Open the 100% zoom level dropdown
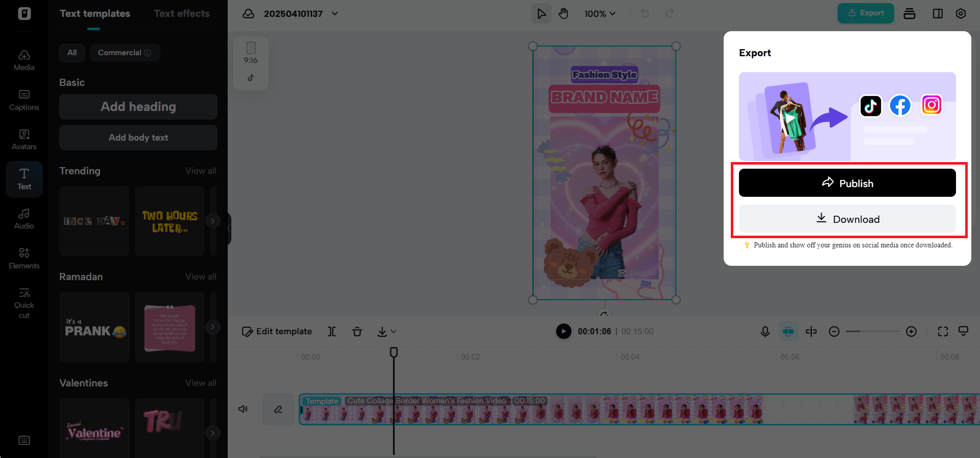The width and height of the screenshot is (980, 458). coord(600,14)
